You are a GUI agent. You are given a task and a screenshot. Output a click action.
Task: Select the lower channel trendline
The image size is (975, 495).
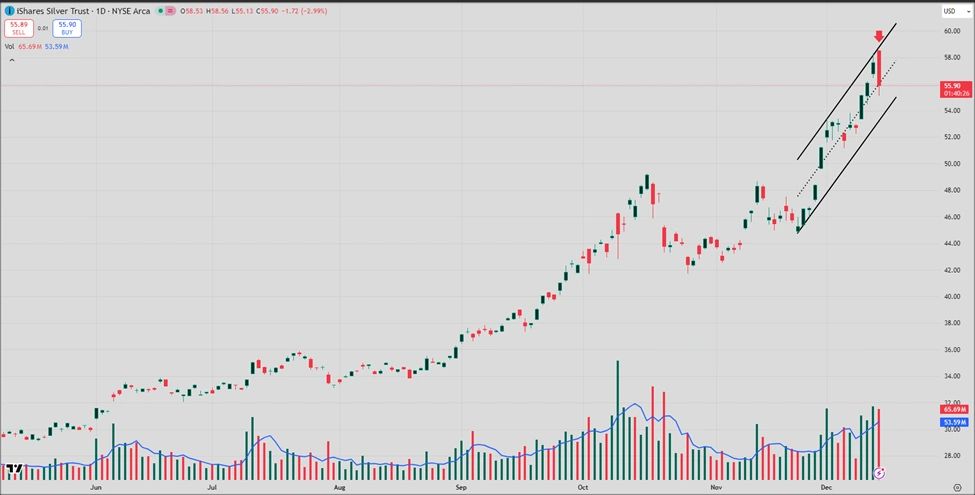coord(846,164)
